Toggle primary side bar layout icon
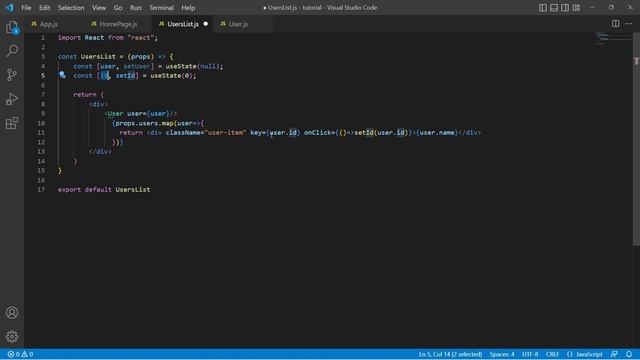The image size is (640, 360). 542,7
